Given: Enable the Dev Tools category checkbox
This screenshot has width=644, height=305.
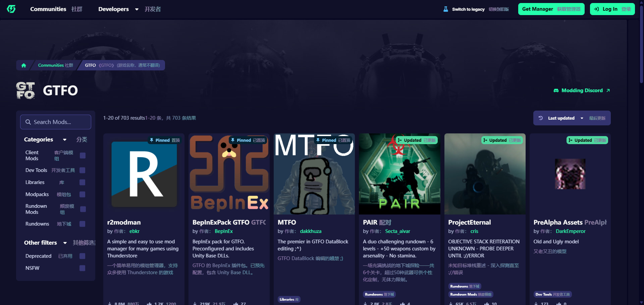Looking at the screenshot, I should pos(83,170).
